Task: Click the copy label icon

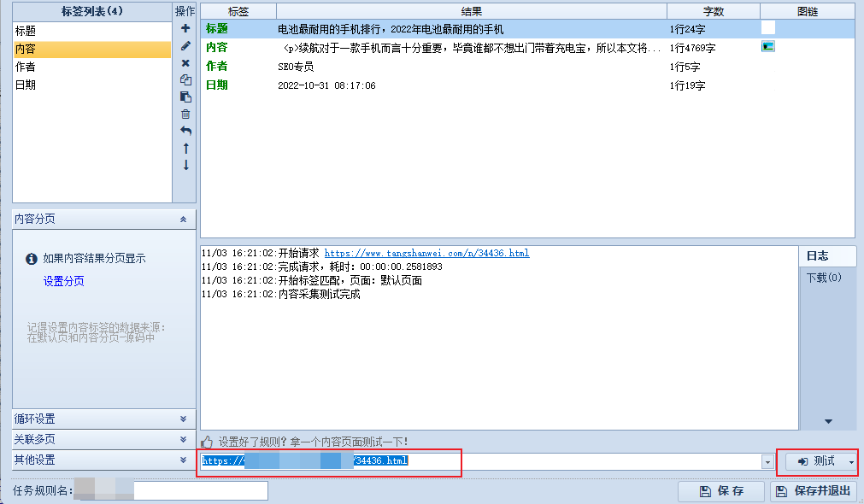Action: coord(185,79)
